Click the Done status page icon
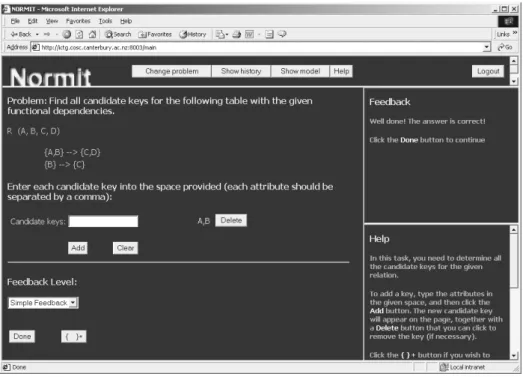Screen dimensions: 523x377 tap(6, 367)
